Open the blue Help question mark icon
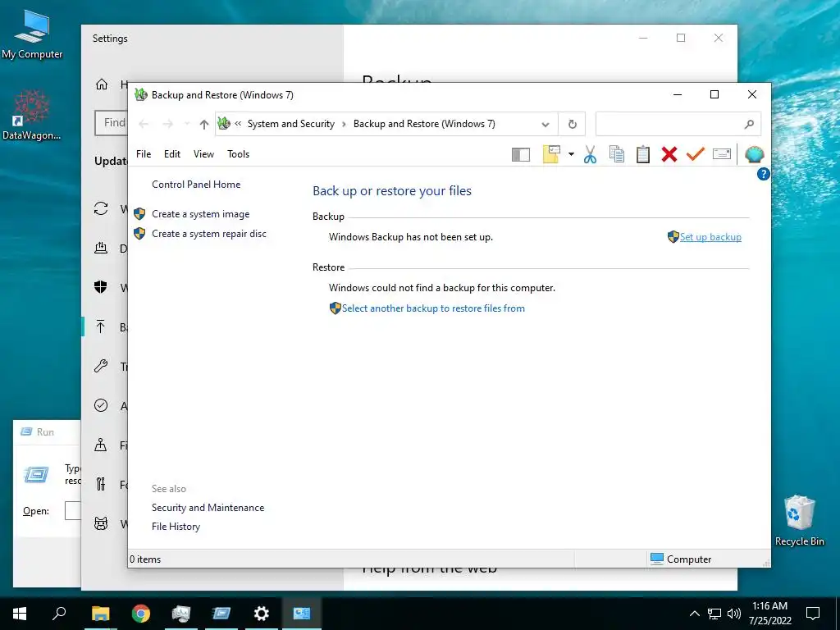 [x=764, y=174]
